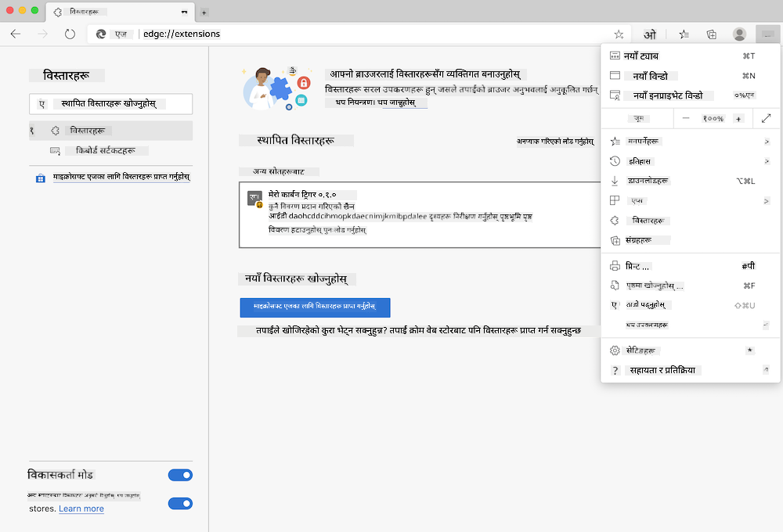Click the blue get extensions button
The height and width of the screenshot is (532, 783).
(x=315, y=307)
